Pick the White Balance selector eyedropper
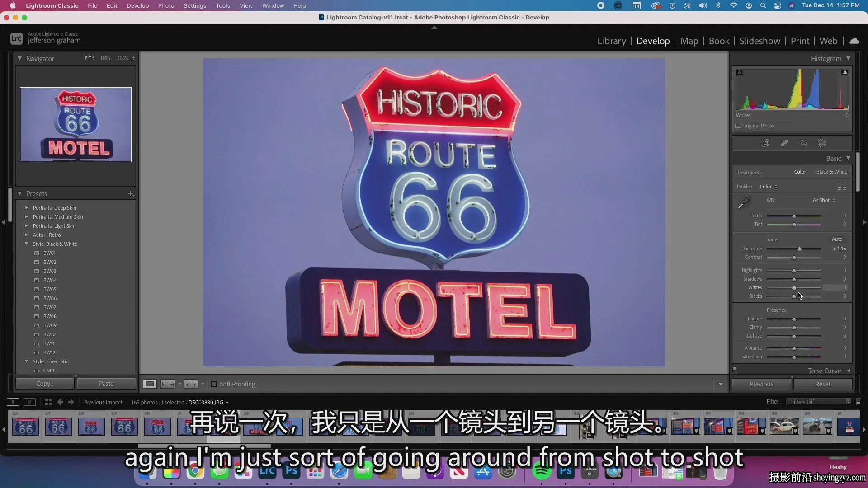This screenshot has height=488, width=868. click(744, 202)
